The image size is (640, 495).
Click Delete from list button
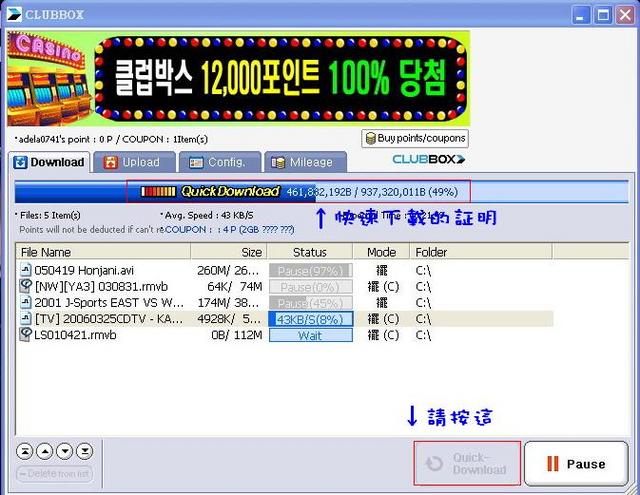(55, 474)
